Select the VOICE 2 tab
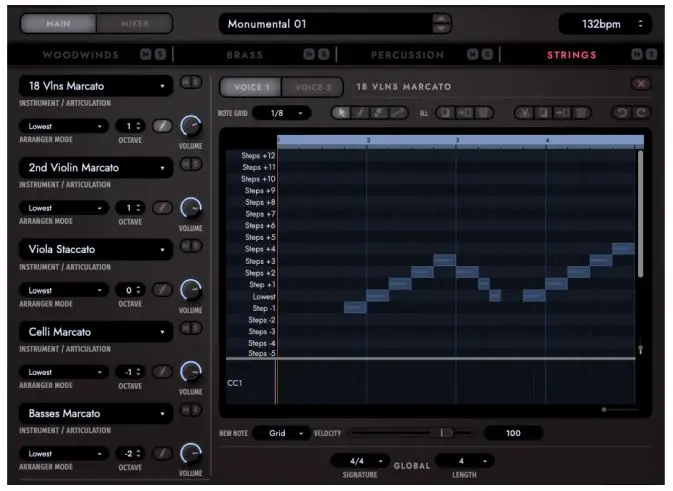The height and width of the screenshot is (491, 673). click(313, 87)
